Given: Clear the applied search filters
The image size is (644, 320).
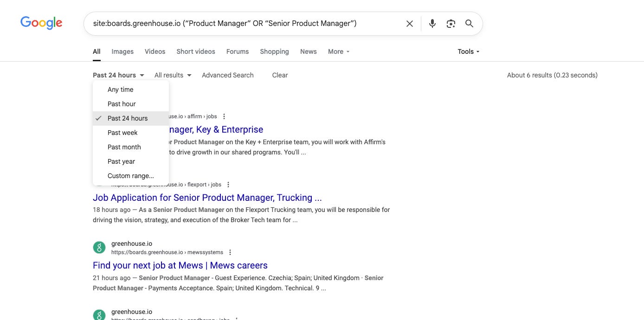Looking at the screenshot, I should pos(280,75).
